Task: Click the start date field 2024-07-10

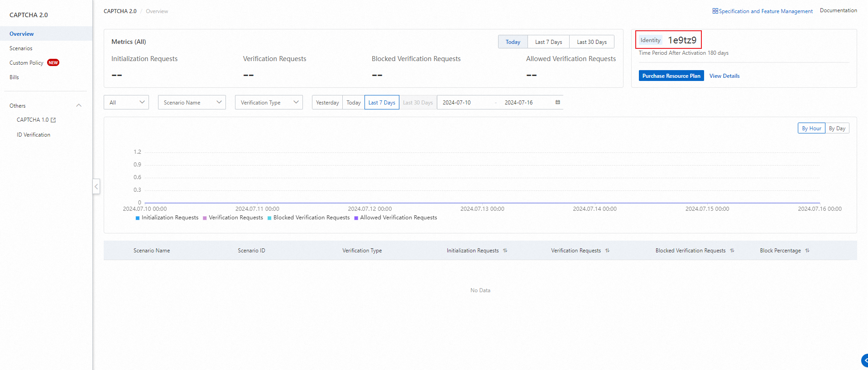Action: pyautogui.click(x=457, y=103)
